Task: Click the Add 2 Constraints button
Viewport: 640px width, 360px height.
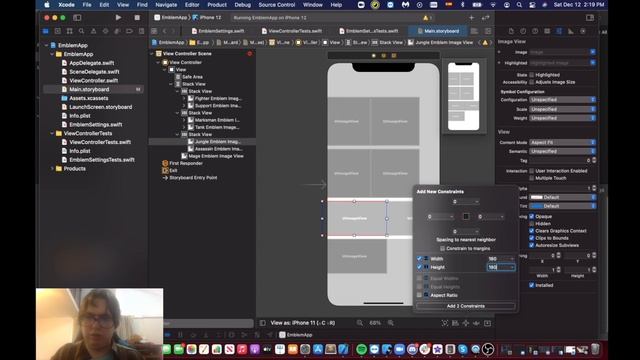Action: 466,306
